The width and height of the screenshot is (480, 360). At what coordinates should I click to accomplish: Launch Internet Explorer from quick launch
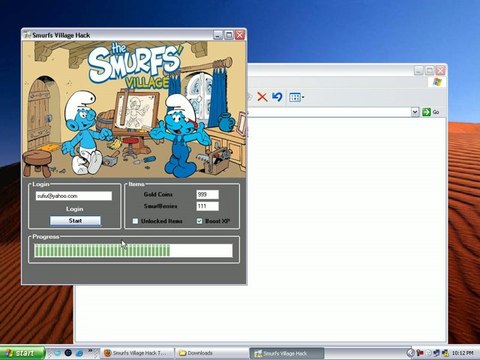tap(79, 353)
